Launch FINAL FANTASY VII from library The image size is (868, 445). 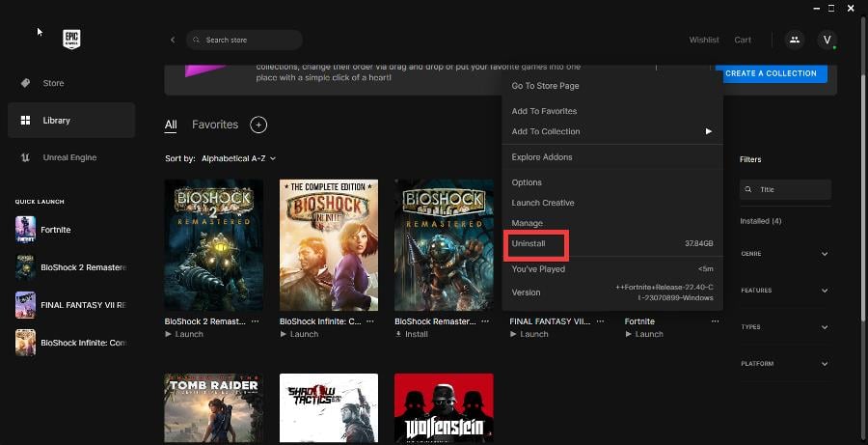coord(529,334)
